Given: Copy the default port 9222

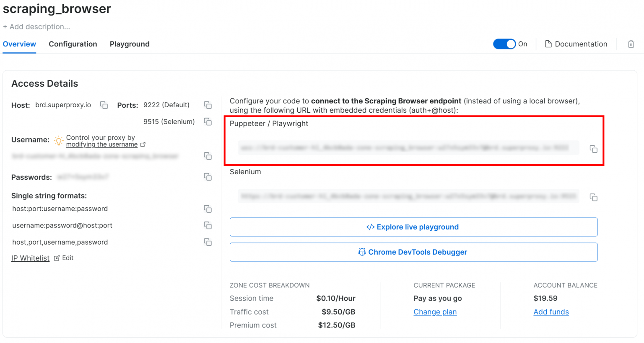Looking at the screenshot, I should [x=208, y=105].
